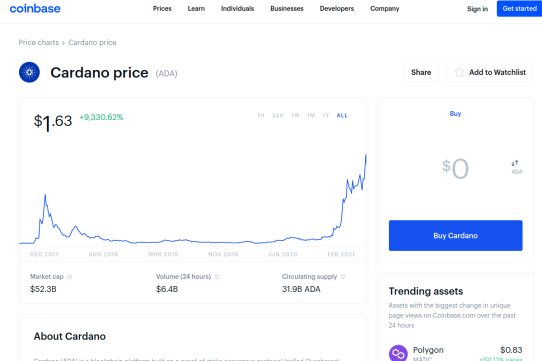Screen dimensions: 542x361
Task: Click the ADA currency swap arrows icon
Action: click(x=515, y=163)
